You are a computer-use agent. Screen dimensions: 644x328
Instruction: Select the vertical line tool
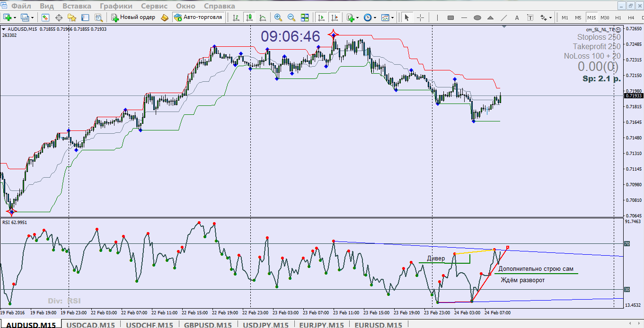click(437, 17)
